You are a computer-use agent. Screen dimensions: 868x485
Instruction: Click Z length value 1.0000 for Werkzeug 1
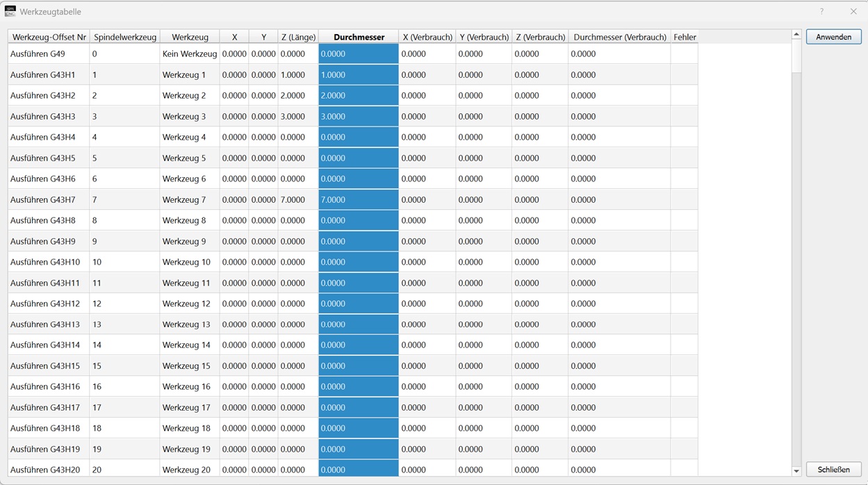point(298,74)
